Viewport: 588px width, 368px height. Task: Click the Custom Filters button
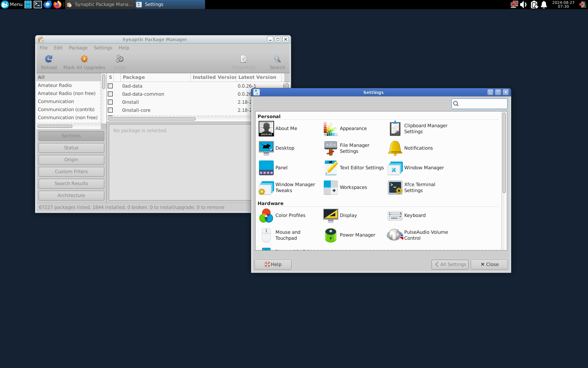click(71, 172)
